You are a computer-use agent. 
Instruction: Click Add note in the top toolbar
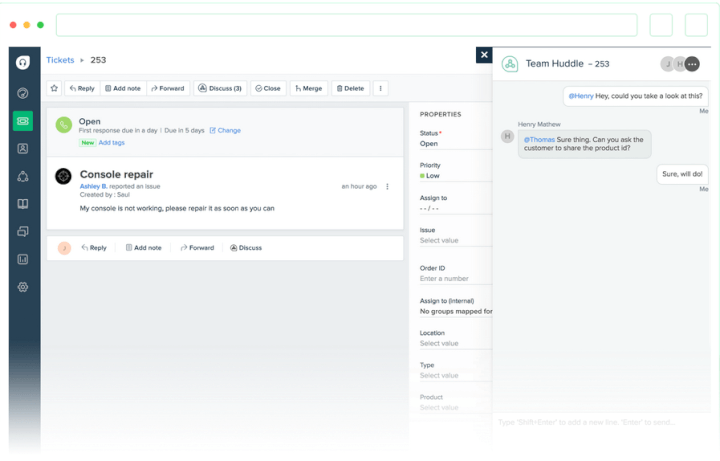point(123,88)
